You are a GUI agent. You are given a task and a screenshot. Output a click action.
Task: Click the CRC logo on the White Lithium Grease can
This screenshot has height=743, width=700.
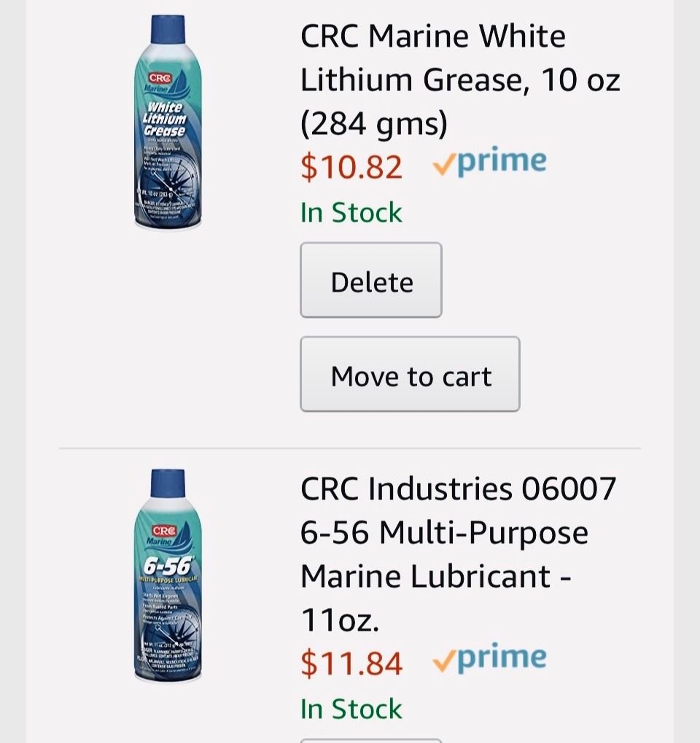160,77
